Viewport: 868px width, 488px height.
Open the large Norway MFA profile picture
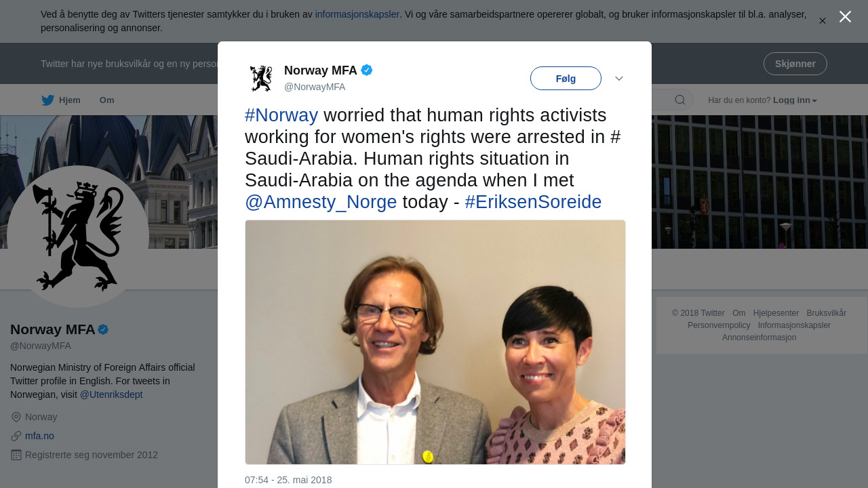click(78, 237)
